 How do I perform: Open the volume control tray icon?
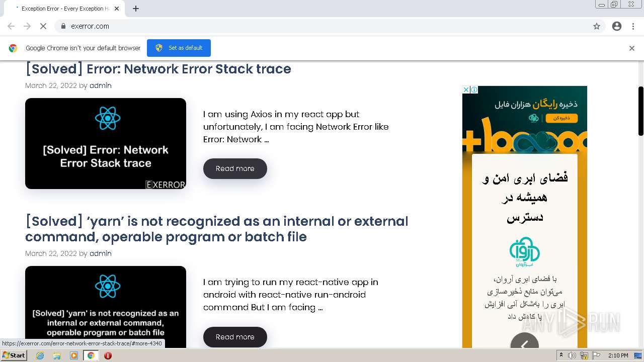[572, 355]
